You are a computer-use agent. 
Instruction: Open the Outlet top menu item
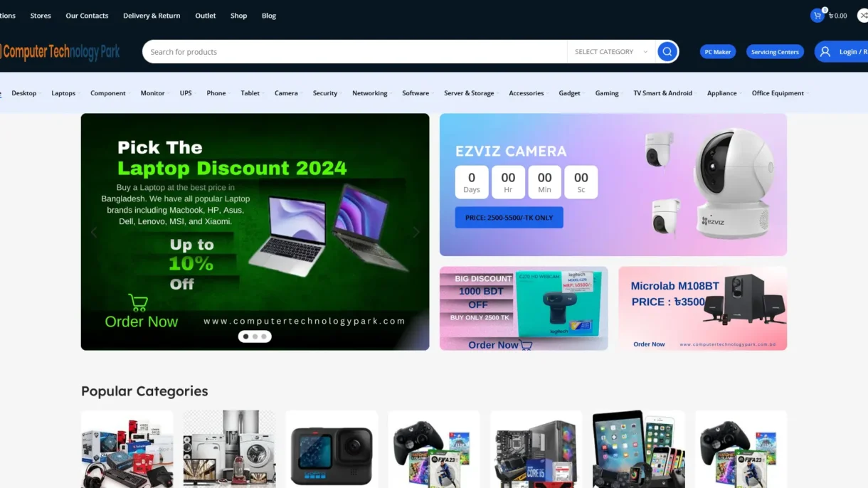tap(205, 16)
